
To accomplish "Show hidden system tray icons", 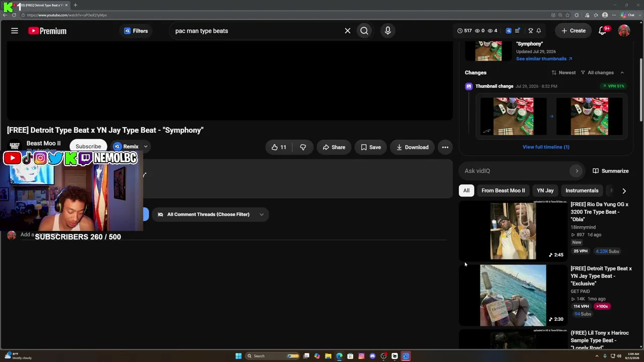I will [x=598, y=356].
